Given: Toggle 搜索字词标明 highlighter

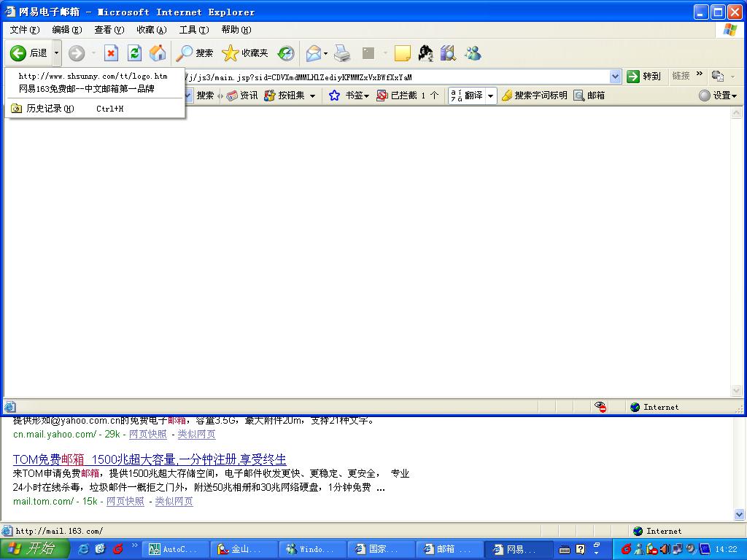Looking at the screenshot, I should point(535,96).
